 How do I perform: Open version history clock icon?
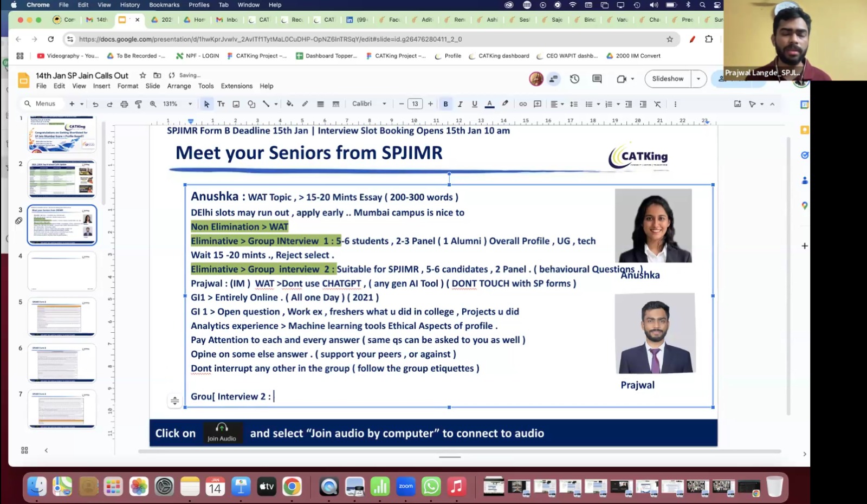click(574, 79)
